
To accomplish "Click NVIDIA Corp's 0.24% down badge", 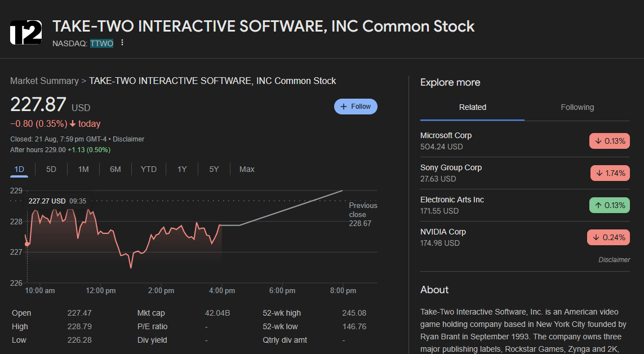I will point(609,237).
